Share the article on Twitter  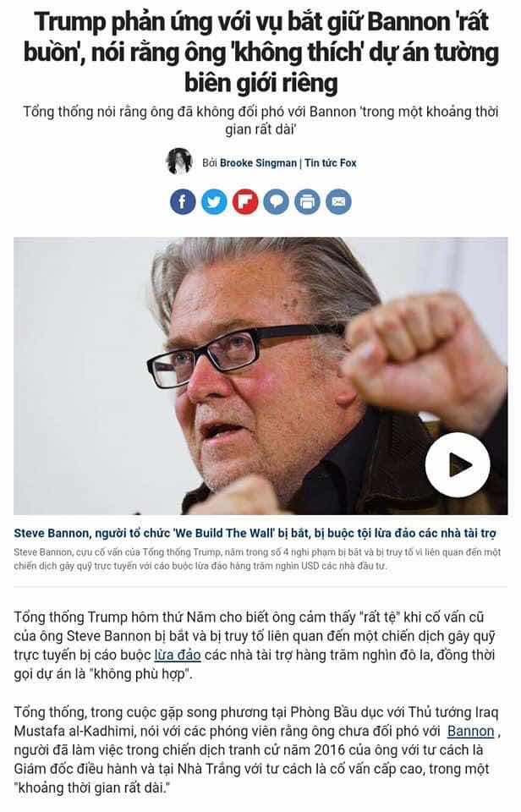coord(214,202)
